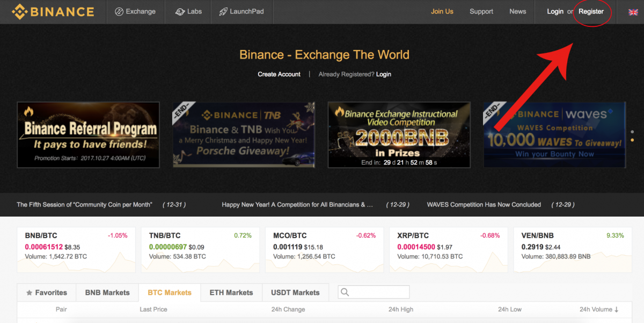This screenshot has height=323, width=644.
Task: Switch to the ETH Markets tab
Action: tap(231, 293)
